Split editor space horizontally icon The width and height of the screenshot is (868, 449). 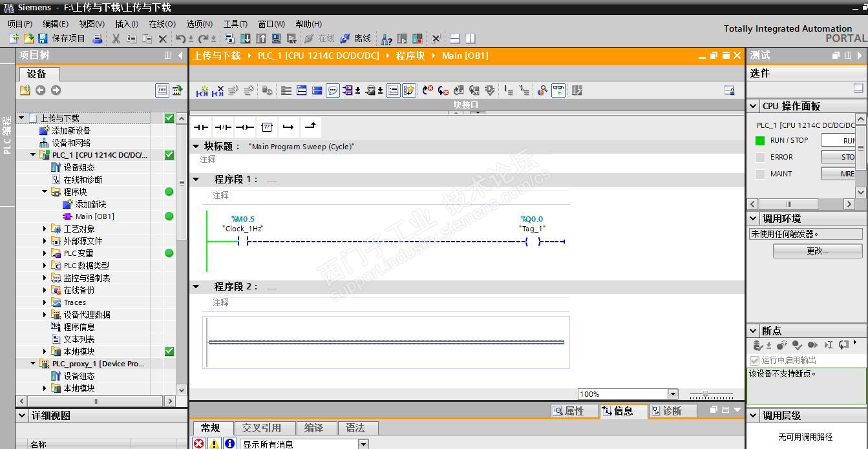454,39
